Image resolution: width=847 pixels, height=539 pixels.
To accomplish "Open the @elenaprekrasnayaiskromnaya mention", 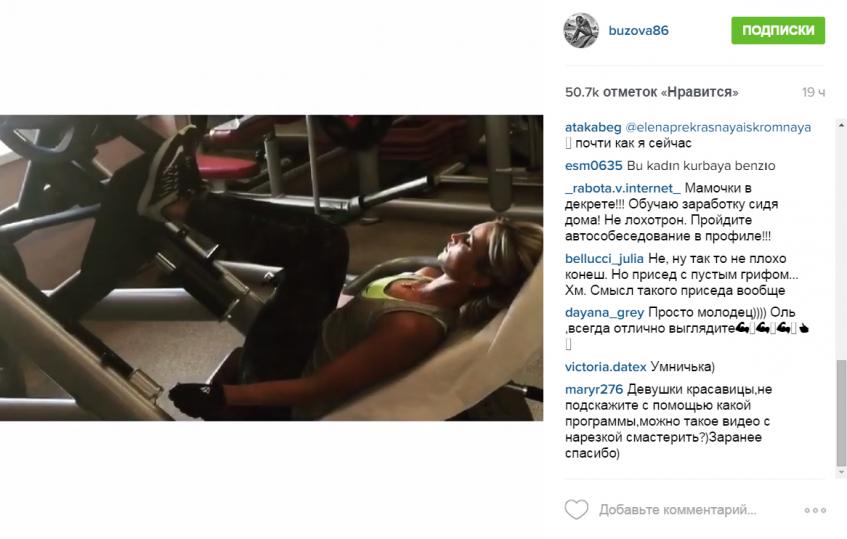I will (x=718, y=127).
